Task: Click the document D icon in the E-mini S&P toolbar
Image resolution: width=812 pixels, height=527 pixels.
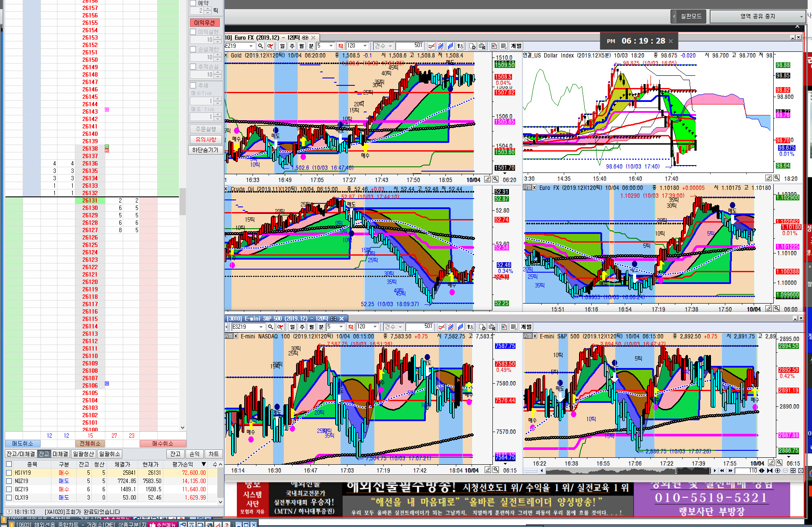Action: tap(482, 327)
